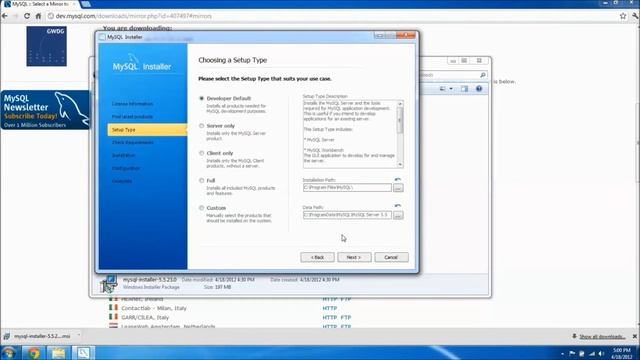Click the volume icon in system tray

click(601, 353)
